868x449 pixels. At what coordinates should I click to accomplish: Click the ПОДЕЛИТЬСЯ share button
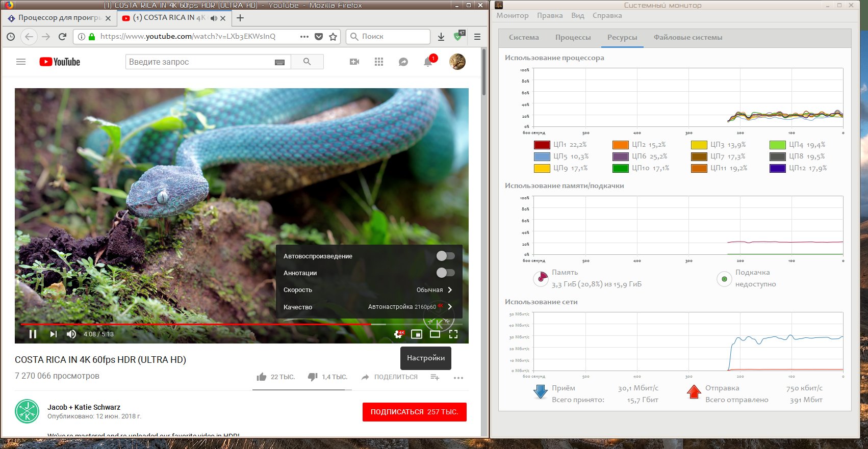point(390,377)
